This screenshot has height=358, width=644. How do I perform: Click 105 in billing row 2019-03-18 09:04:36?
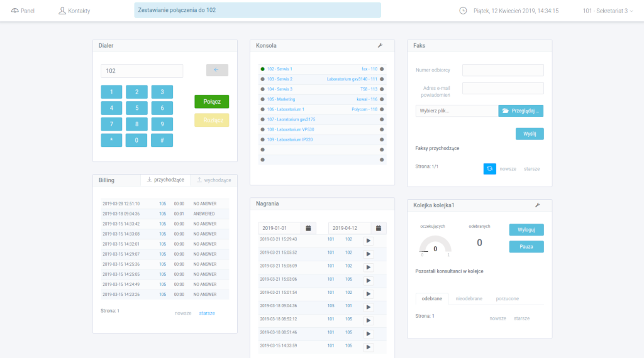click(163, 214)
